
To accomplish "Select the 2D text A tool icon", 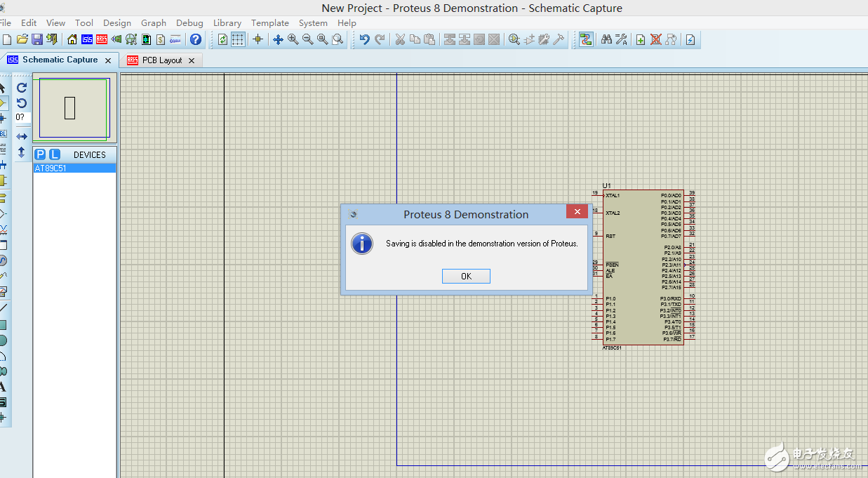I will click(x=3, y=386).
